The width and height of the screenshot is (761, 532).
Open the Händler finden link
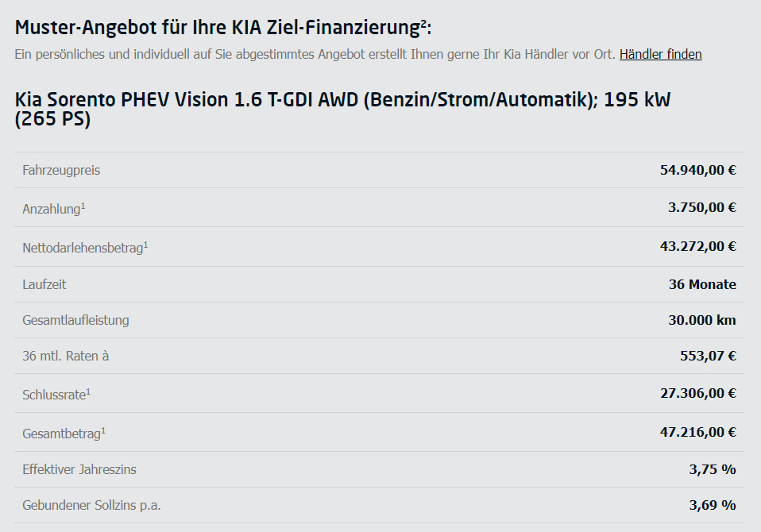[x=661, y=54]
